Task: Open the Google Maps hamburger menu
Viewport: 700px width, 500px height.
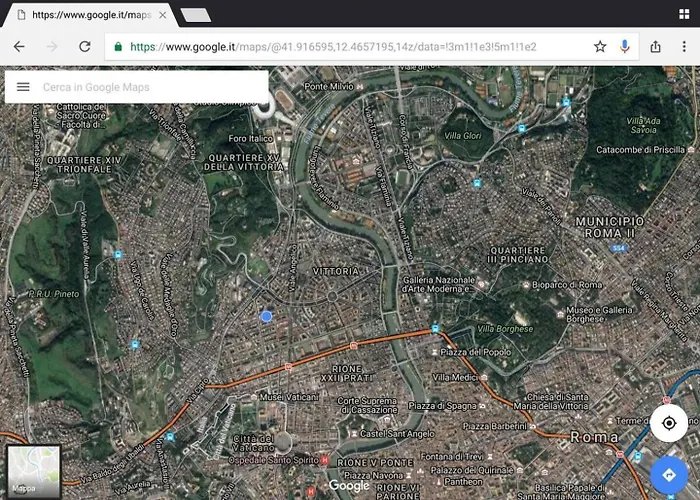Action: tap(23, 87)
